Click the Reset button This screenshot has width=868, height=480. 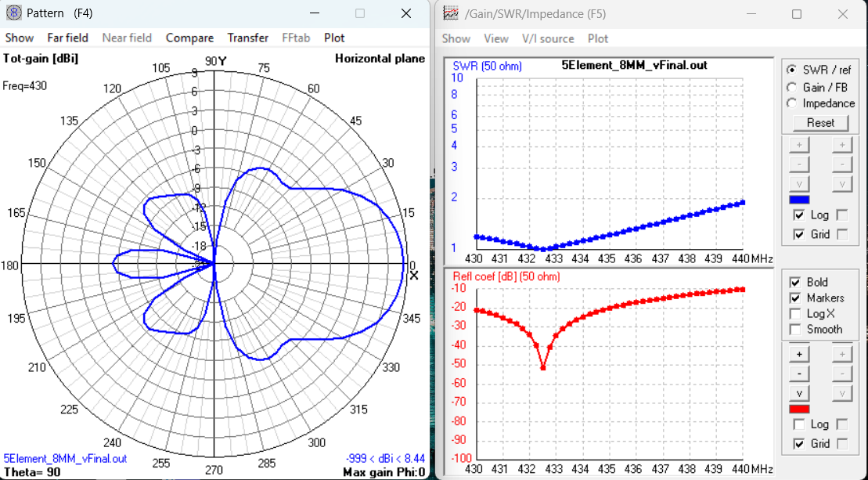click(820, 123)
